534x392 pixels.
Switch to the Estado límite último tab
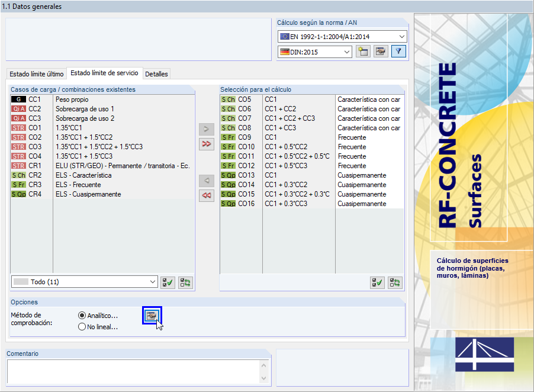(36, 73)
